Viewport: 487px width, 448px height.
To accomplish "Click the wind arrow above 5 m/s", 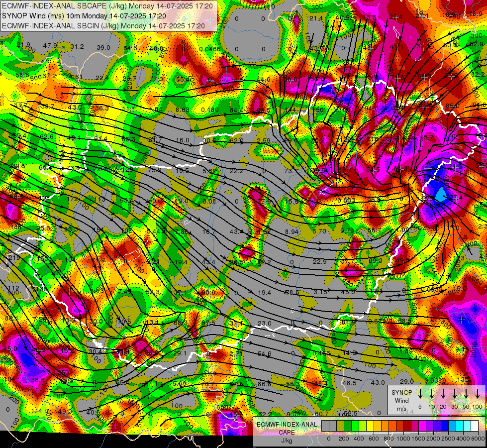I will (420, 394).
